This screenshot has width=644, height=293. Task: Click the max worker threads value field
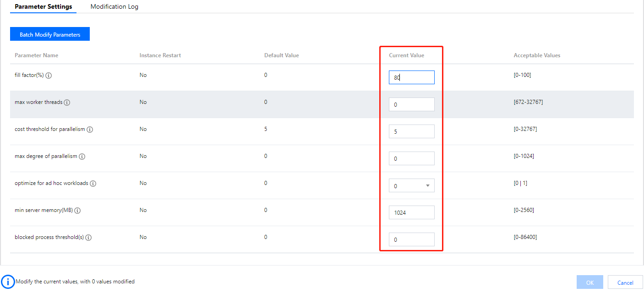411,104
